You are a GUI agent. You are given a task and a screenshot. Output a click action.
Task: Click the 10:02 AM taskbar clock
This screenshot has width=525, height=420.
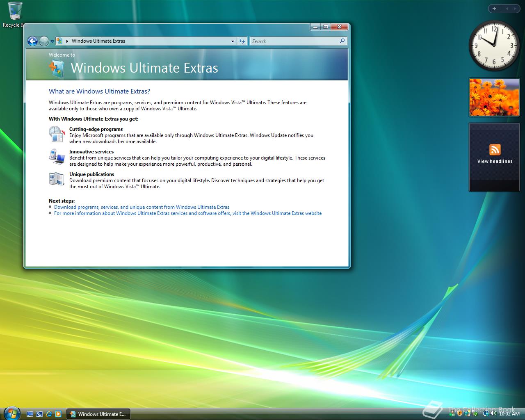tap(509, 414)
